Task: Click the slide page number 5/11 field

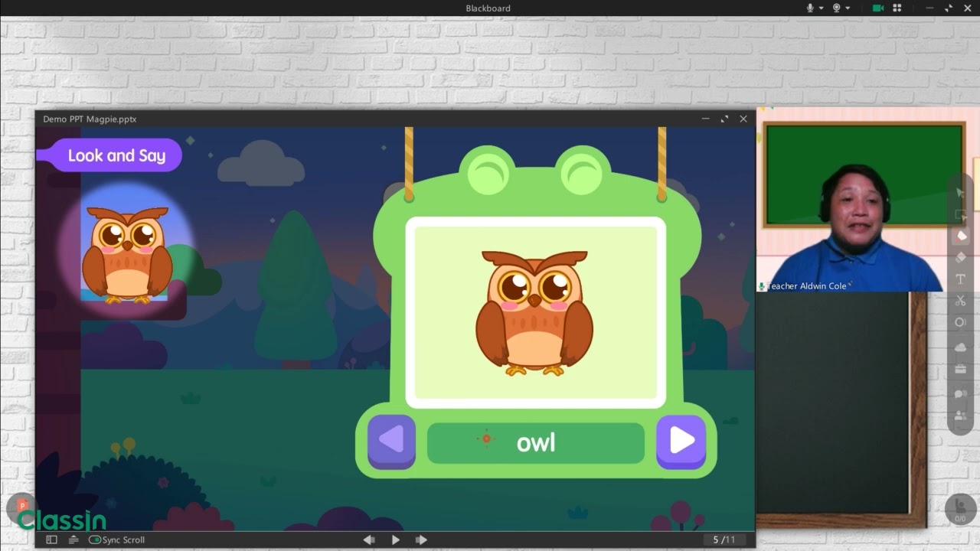Action: pyautogui.click(x=724, y=540)
